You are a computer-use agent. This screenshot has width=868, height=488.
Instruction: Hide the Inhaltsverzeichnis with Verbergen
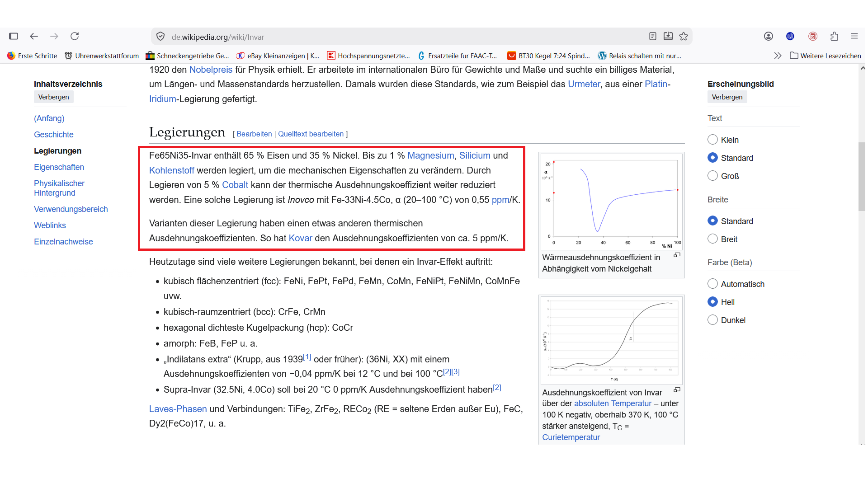[54, 97]
